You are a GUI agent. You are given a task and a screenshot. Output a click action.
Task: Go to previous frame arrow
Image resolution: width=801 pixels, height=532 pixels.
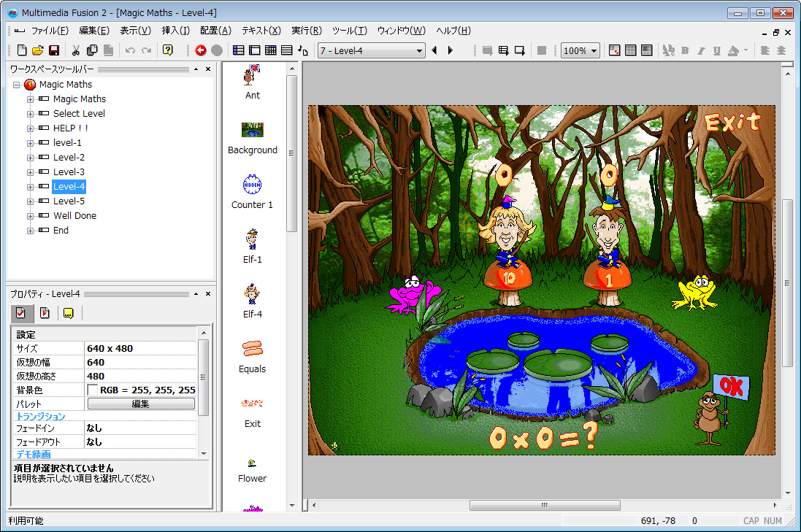[x=434, y=50]
